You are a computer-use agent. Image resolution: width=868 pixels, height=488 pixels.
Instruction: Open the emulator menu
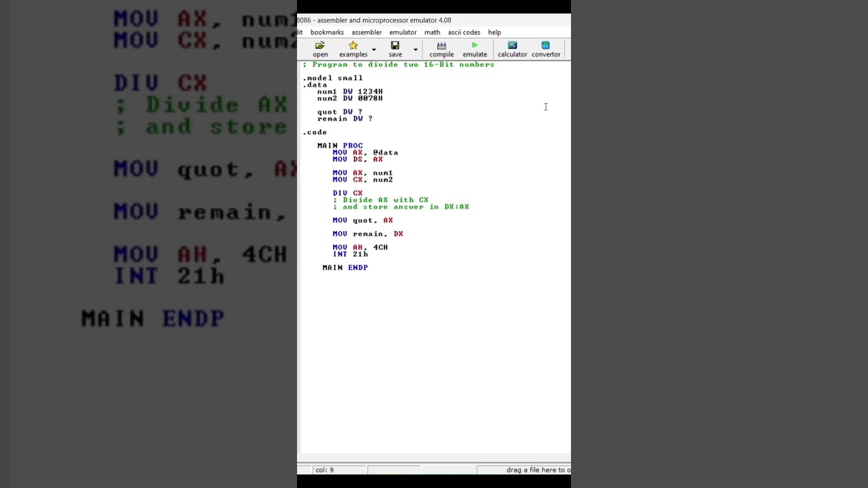click(403, 33)
